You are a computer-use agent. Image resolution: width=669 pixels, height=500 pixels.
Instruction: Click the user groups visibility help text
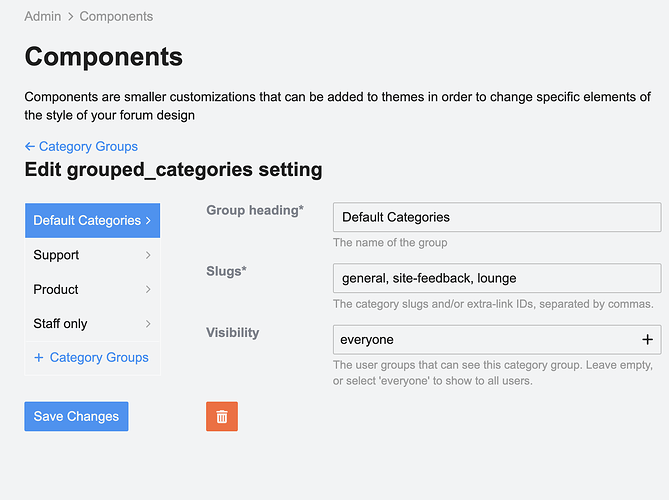(x=493, y=373)
